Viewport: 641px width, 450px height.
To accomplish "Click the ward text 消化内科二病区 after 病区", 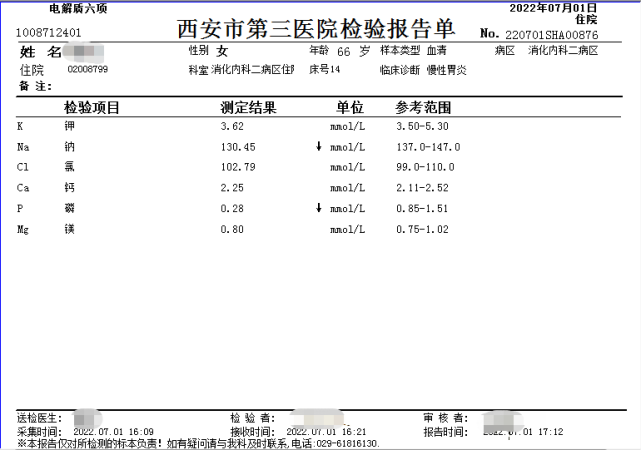I will [563, 50].
